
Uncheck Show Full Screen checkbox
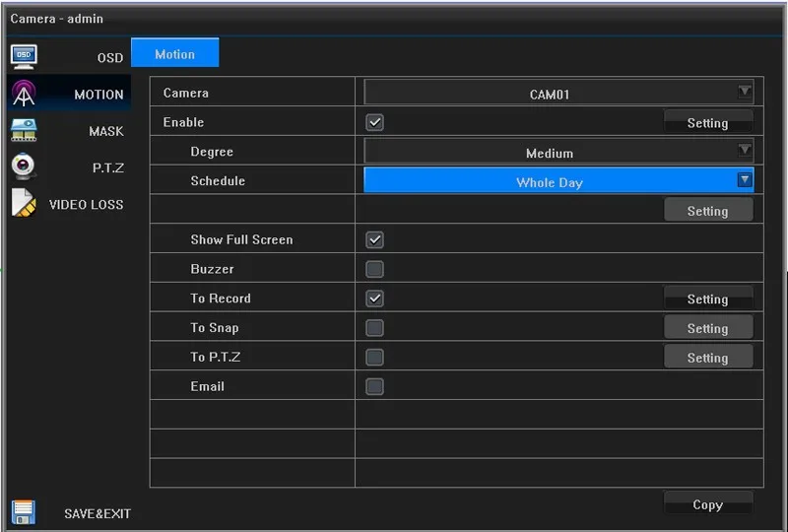(374, 239)
